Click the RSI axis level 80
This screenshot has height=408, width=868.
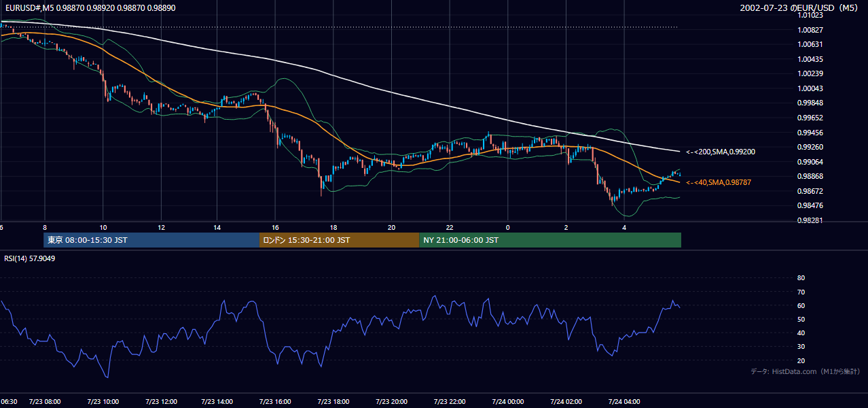pyautogui.click(x=801, y=278)
